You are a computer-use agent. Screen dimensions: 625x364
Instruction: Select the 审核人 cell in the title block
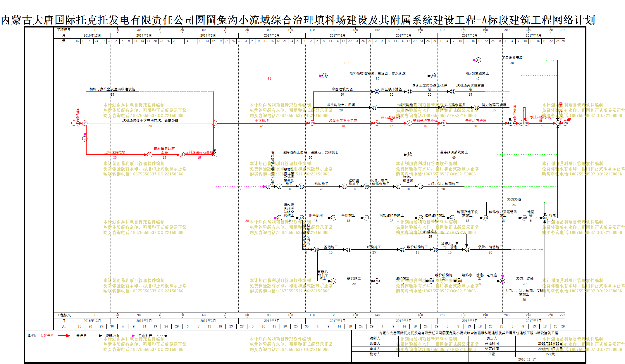tap(375, 349)
